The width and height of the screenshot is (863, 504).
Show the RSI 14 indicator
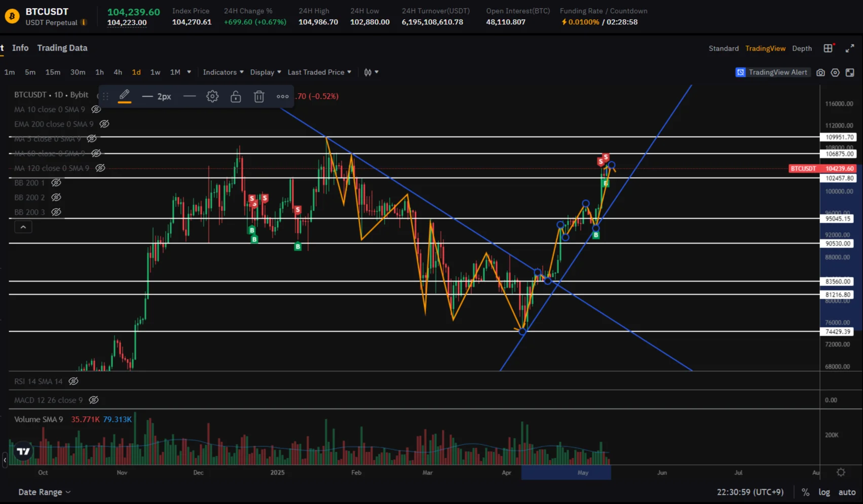[73, 381]
